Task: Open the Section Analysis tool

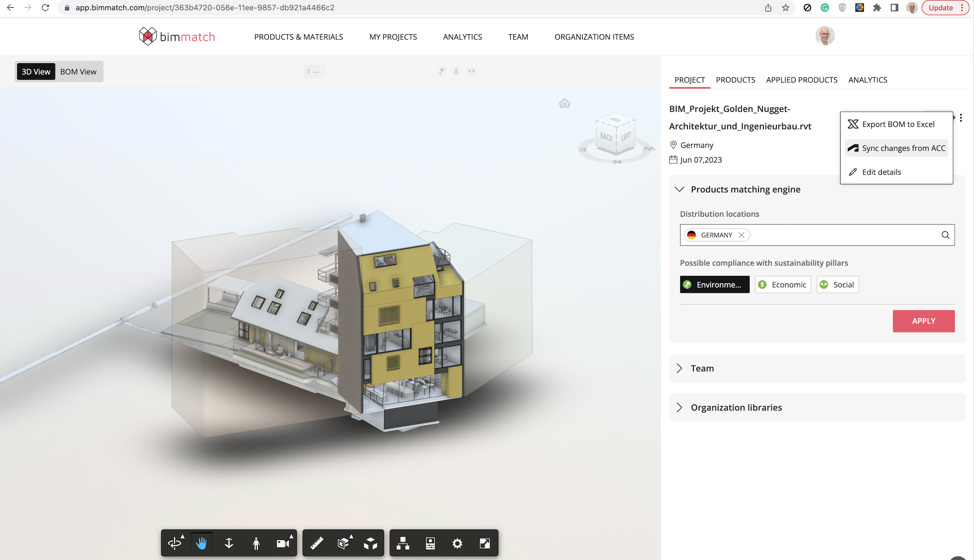Action: point(343,543)
